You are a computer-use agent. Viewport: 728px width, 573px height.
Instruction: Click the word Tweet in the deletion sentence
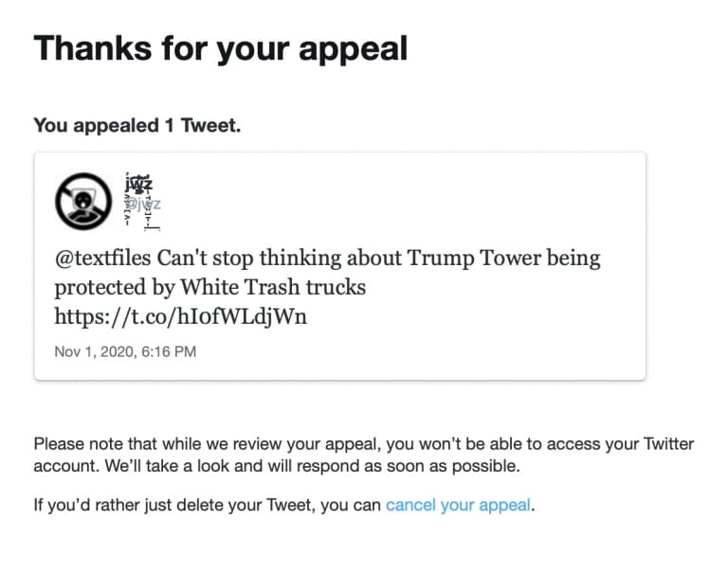[x=287, y=505]
